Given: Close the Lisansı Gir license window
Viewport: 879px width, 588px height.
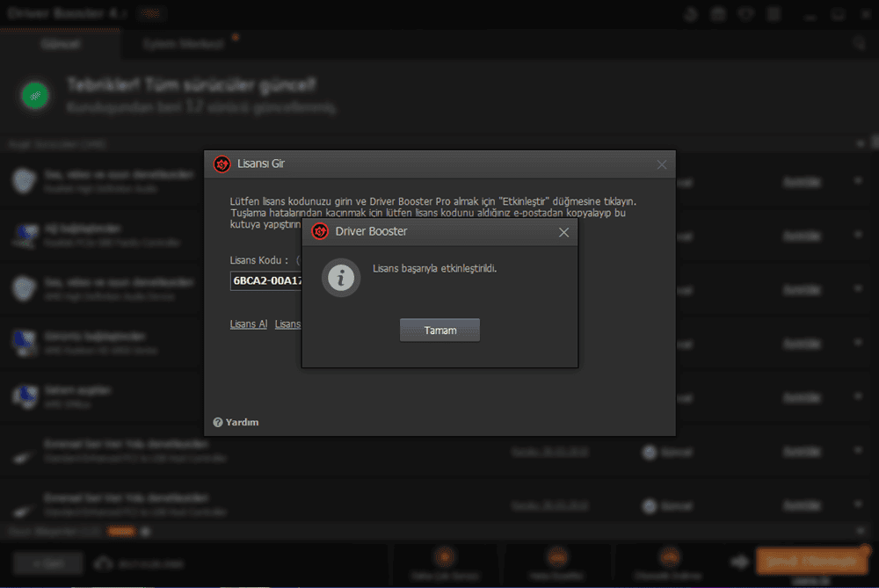Looking at the screenshot, I should (662, 164).
